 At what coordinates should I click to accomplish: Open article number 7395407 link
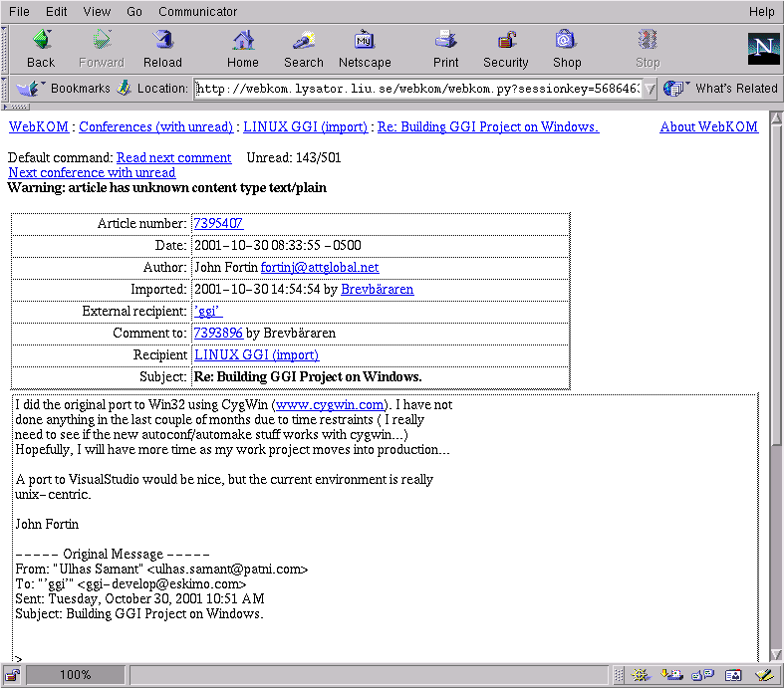218,223
